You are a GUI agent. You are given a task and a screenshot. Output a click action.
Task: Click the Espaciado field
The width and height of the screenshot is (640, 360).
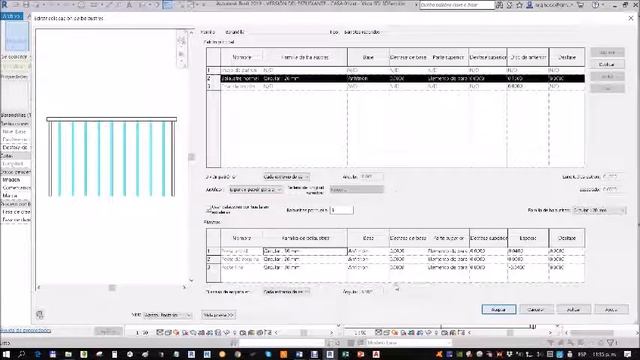613,189
